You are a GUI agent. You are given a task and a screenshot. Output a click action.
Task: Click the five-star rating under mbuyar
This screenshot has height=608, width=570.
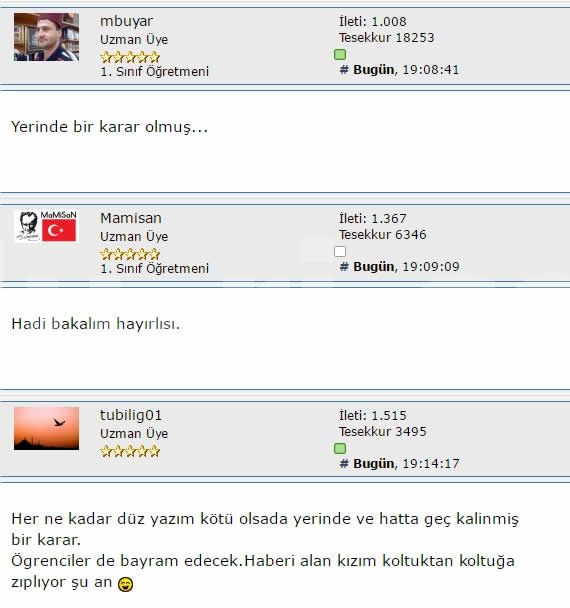coord(130,57)
